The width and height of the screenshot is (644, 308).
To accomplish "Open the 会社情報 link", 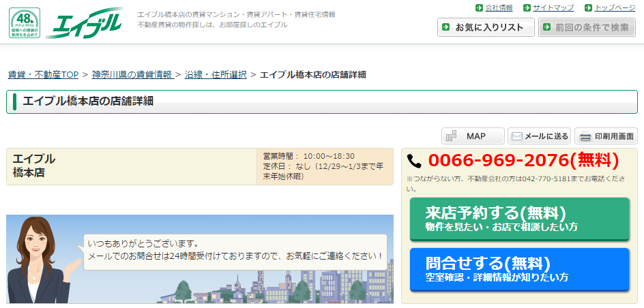I will pyautogui.click(x=499, y=7).
